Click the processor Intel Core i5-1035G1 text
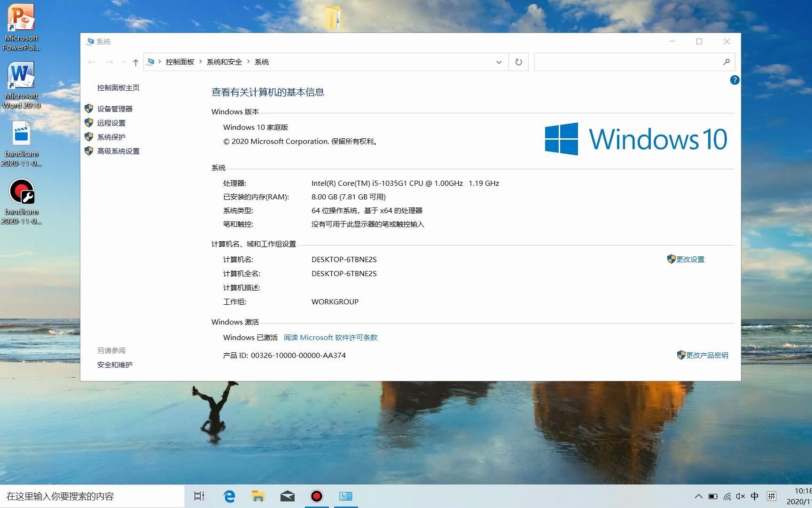 click(405, 183)
